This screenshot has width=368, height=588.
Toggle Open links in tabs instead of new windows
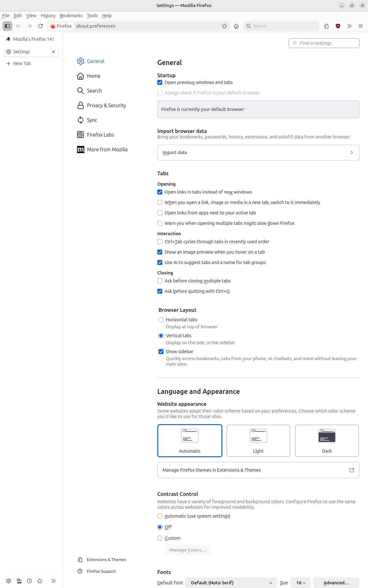pos(160,192)
